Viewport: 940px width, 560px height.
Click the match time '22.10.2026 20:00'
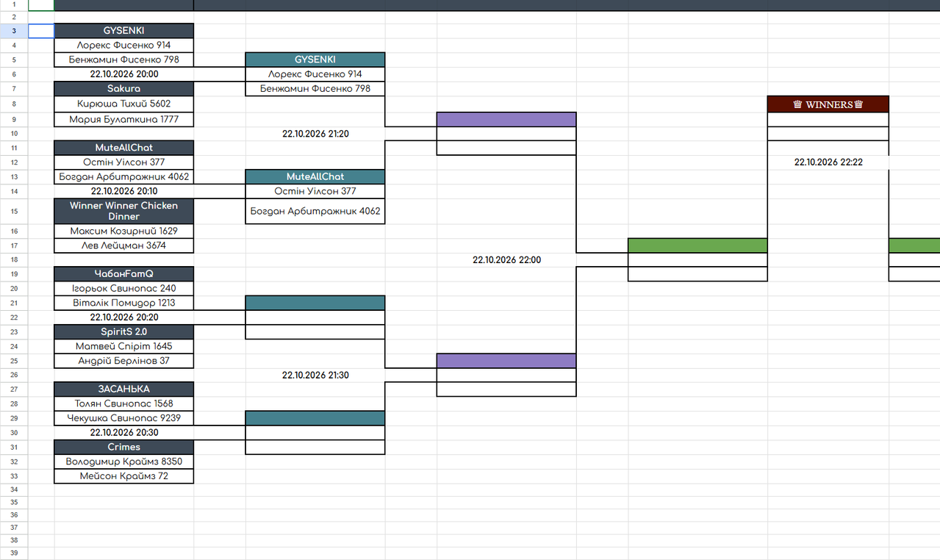(x=124, y=74)
